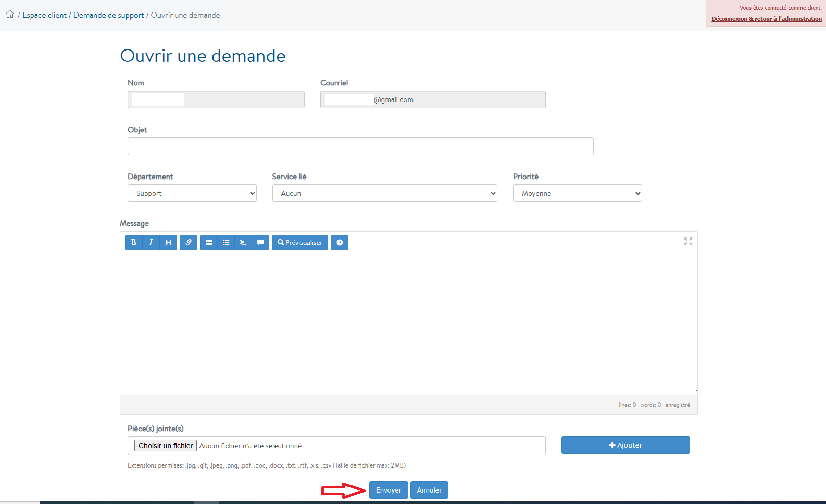Apply italic formatting in the message editor
The width and height of the screenshot is (826, 504).
point(151,243)
